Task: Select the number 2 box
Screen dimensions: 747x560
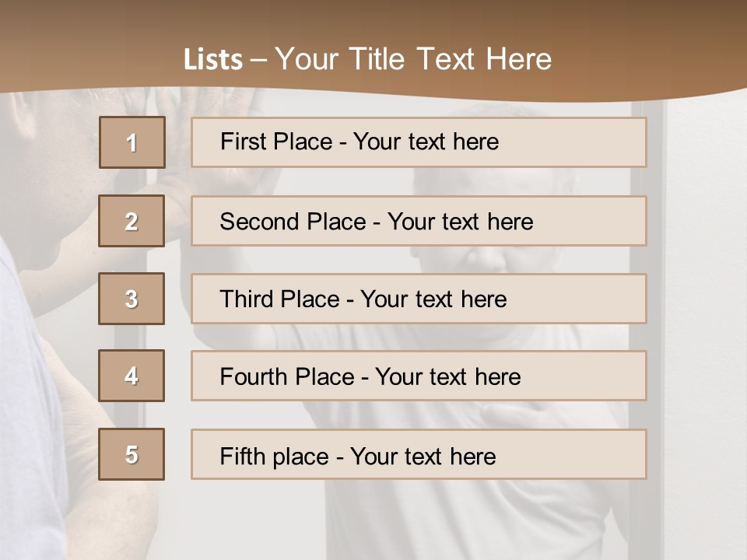Action: (132, 221)
